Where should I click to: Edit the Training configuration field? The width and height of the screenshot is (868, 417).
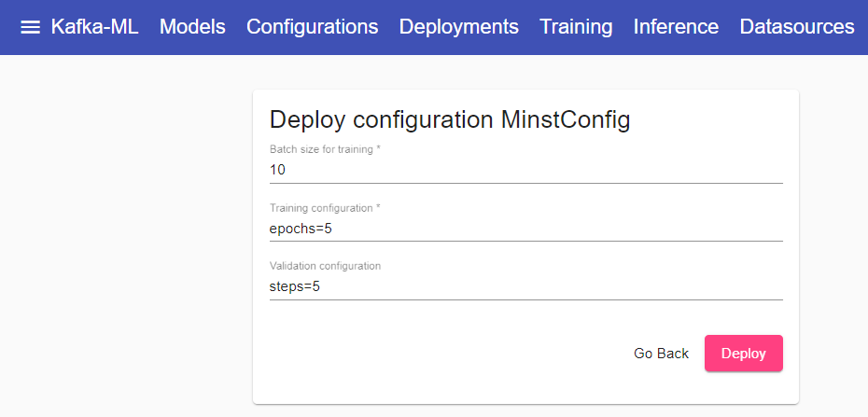coord(525,229)
